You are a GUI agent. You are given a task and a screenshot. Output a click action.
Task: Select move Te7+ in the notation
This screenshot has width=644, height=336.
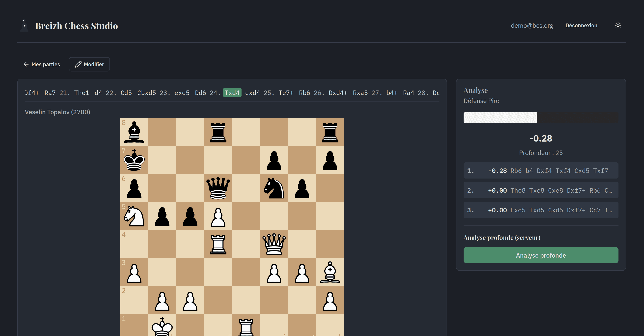tap(286, 93)
